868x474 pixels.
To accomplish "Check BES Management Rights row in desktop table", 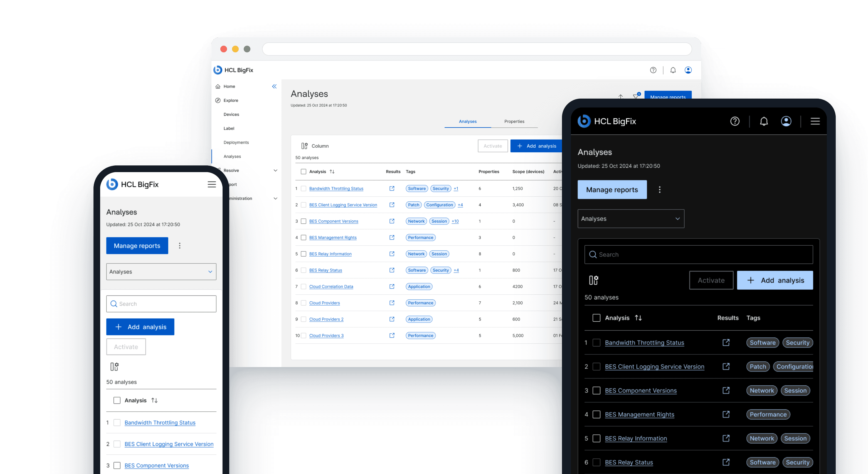I will 303,238.
